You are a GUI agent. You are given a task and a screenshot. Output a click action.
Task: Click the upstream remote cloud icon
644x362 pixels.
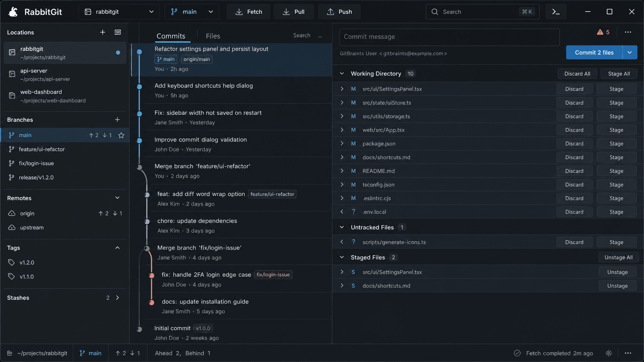coord(12,227)
